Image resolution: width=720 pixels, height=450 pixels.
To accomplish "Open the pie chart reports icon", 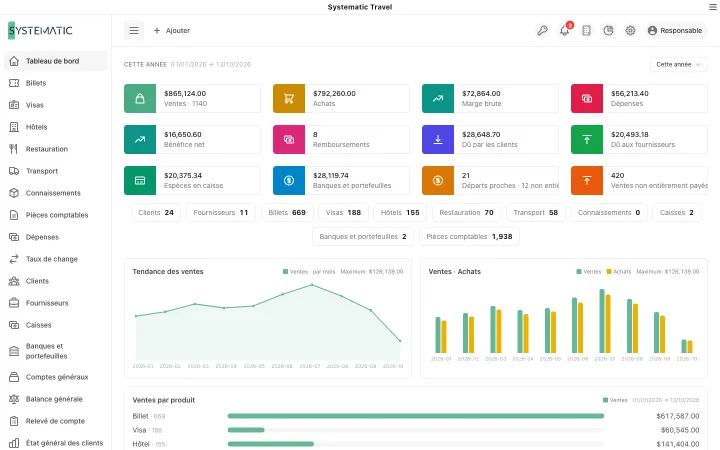I will click(608, 30).
